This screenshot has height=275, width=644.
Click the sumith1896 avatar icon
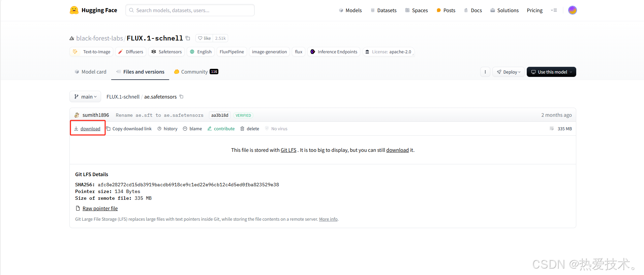click(77, 115)
